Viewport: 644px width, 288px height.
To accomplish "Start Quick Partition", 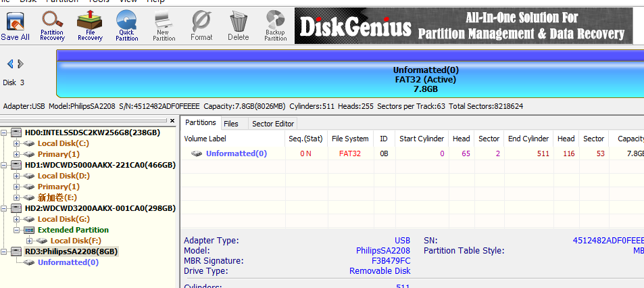I will 126,26.
